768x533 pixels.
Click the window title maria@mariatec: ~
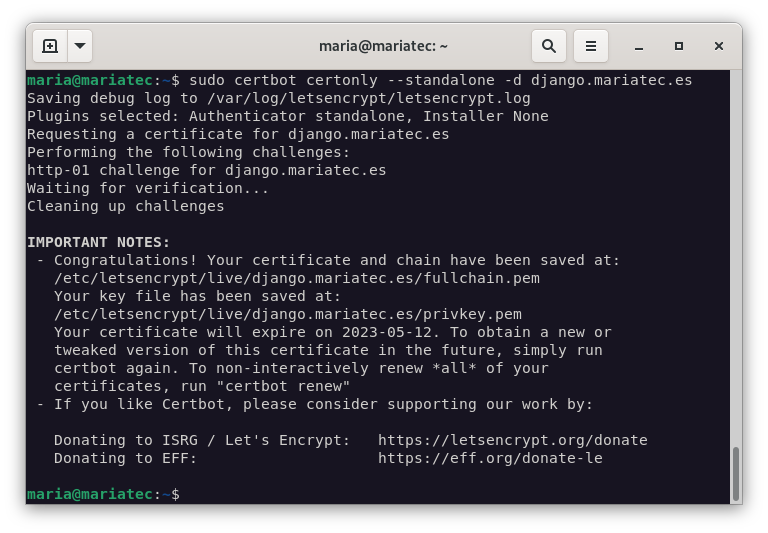[x=383, y=46]
